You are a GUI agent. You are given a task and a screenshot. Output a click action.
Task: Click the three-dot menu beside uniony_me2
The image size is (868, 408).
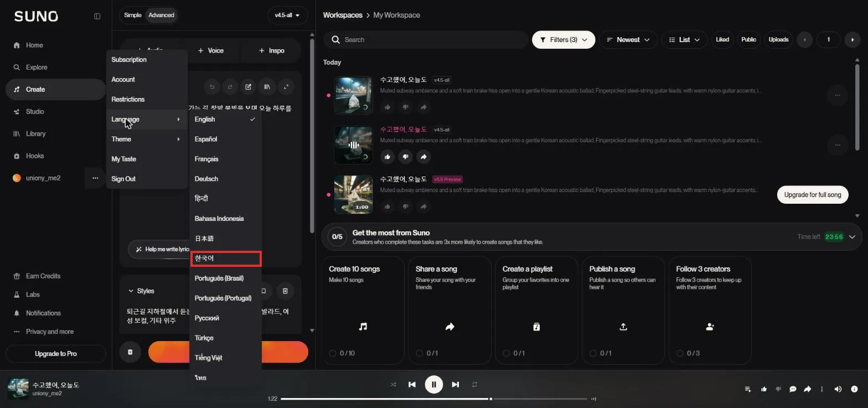coord(95,178)
